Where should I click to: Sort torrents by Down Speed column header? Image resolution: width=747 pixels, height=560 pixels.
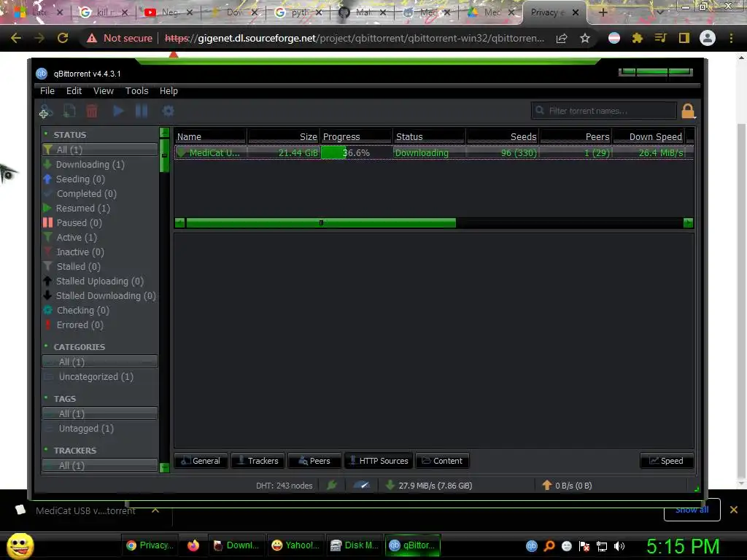point(649,136)
